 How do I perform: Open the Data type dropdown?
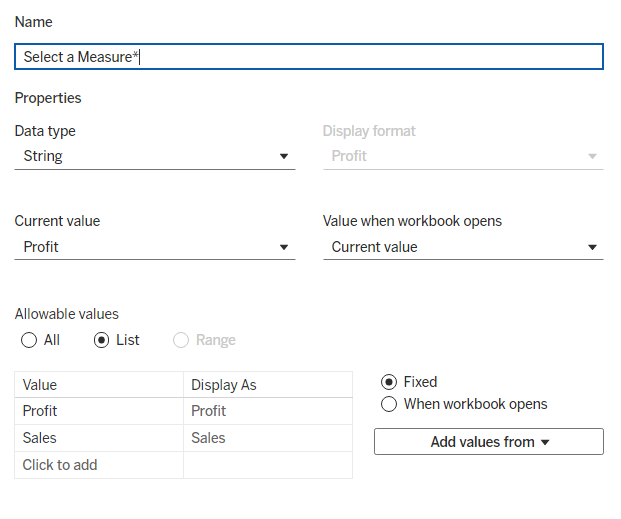coord(154,156)
